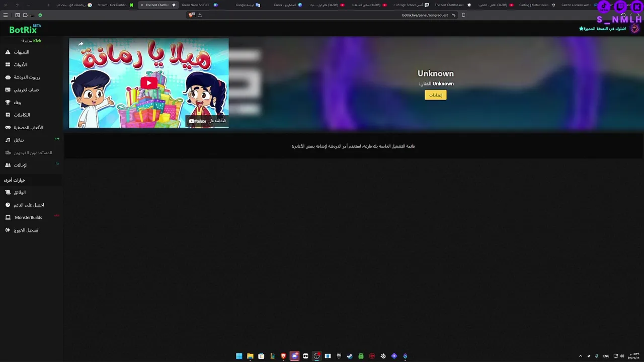Click اشترك في النسخة المميزة premium link
644x362 pixels.
602,29
